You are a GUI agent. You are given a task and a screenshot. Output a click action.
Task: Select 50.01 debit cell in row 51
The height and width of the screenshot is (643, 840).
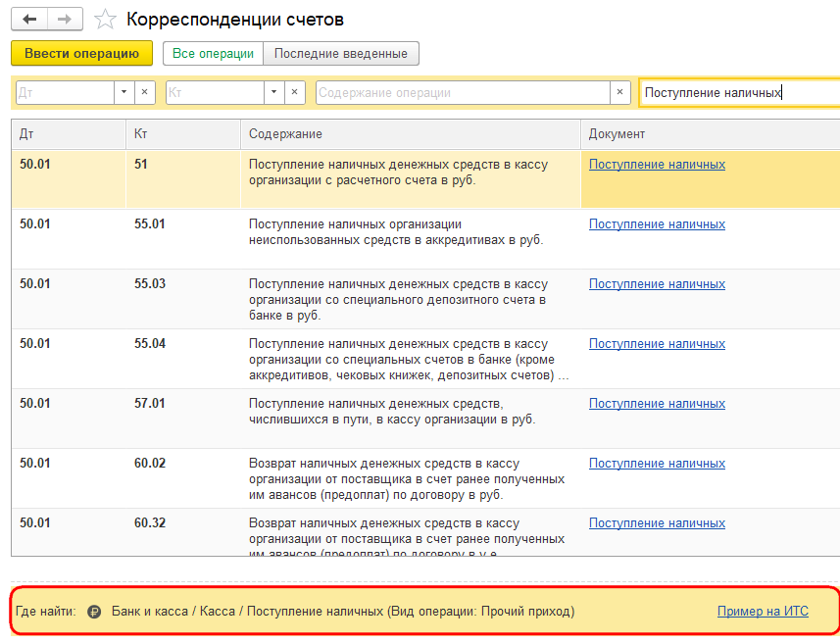[x=69, y=179]
